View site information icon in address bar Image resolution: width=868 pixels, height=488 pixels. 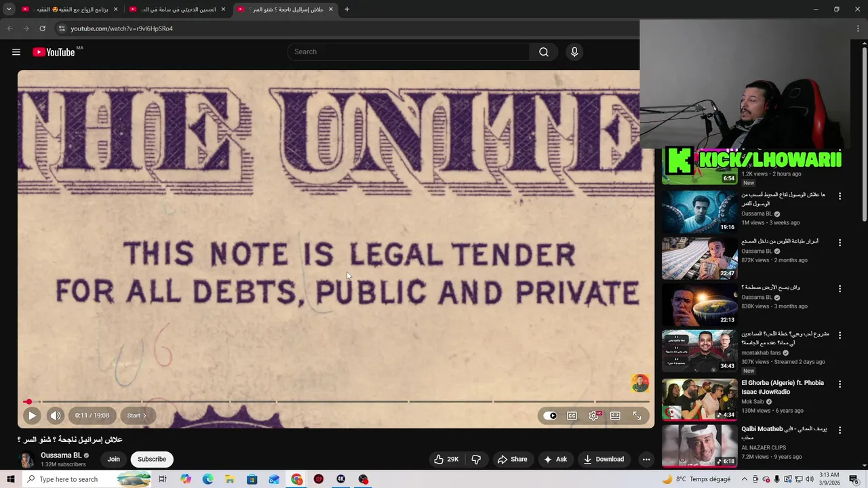tap(62, 28)
